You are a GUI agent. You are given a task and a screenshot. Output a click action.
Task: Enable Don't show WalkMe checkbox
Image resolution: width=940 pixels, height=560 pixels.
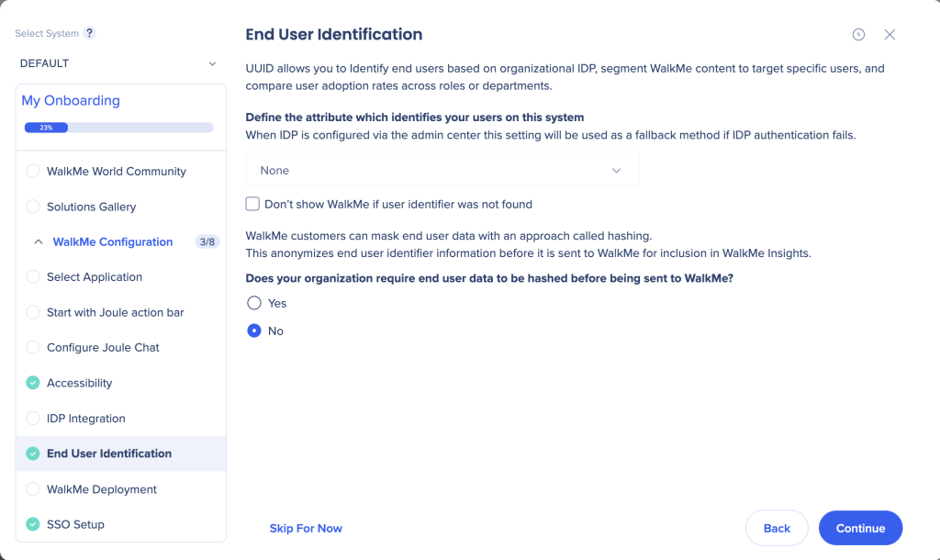point(252,204)
